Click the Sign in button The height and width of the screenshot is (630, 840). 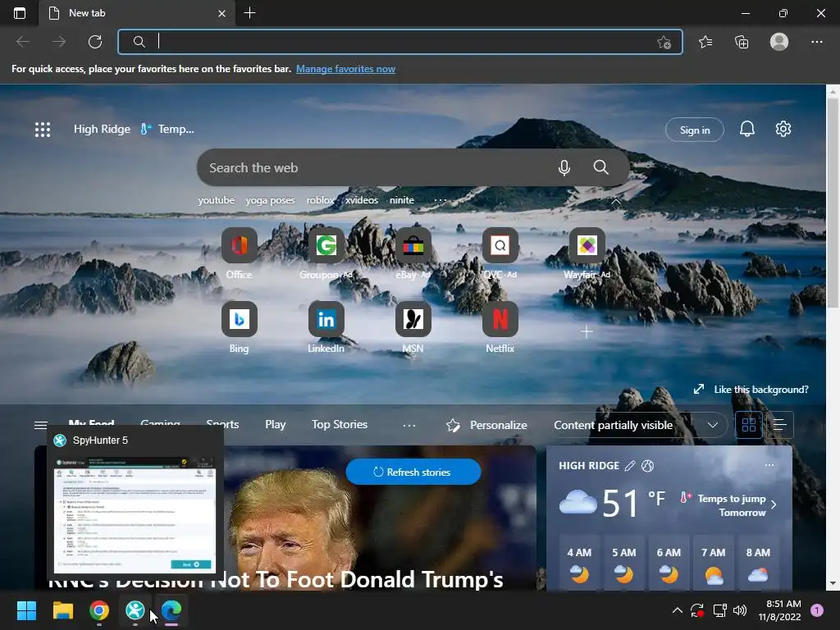point(694,130)
